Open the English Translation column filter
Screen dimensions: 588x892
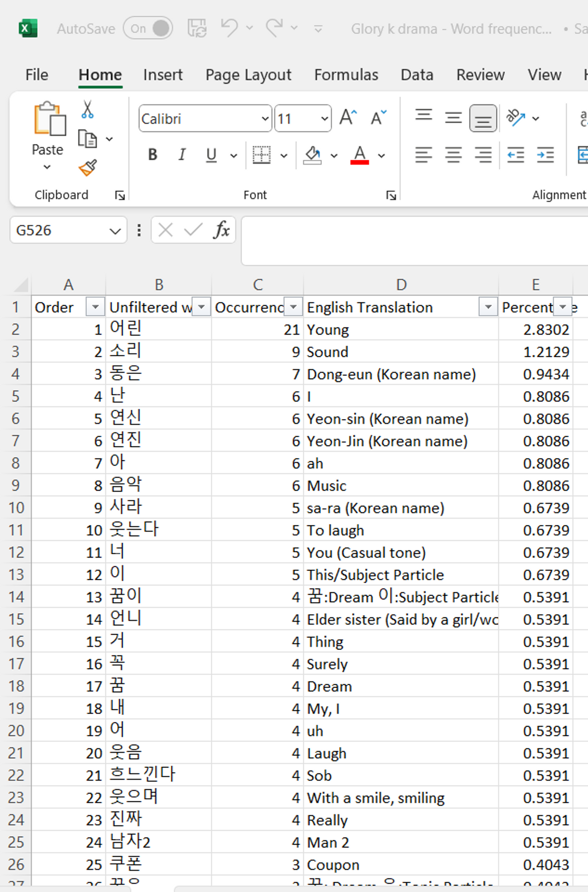pos(488,307)
